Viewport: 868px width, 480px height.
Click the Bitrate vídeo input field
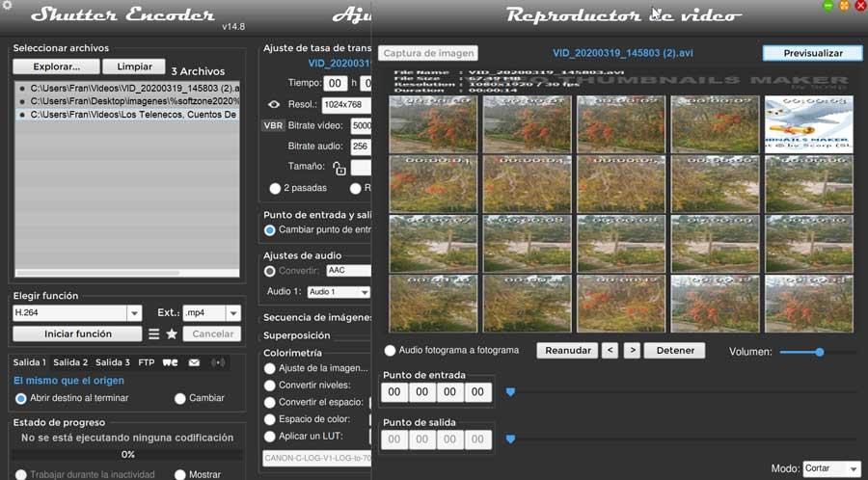pos(361,125)
